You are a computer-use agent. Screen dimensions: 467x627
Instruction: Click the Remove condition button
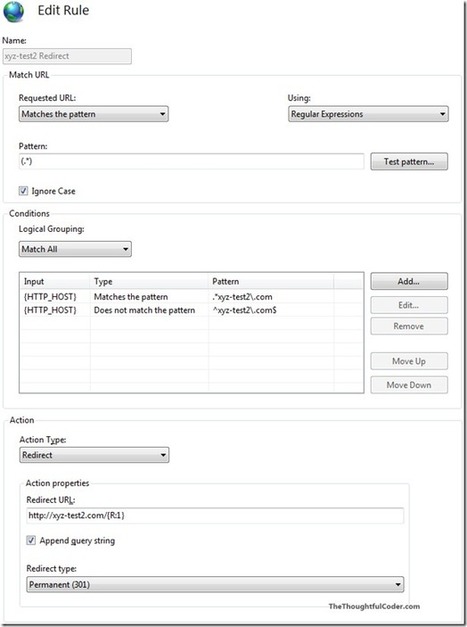pos(409,326)
